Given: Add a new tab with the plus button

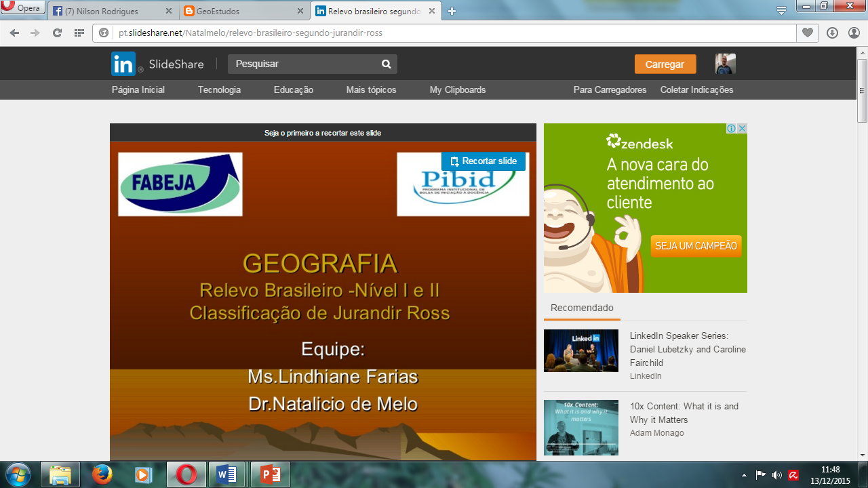Looking at the screenshot, I should (x=452, y=11).
